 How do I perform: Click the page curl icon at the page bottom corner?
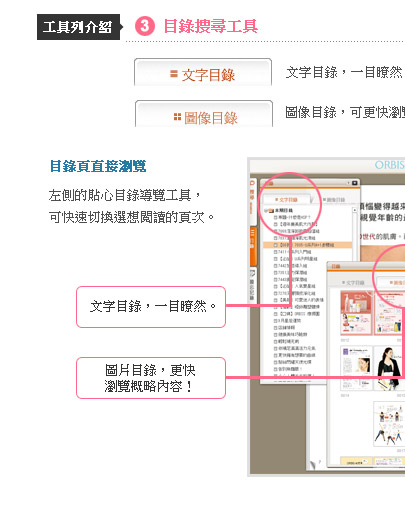point(314,464)
